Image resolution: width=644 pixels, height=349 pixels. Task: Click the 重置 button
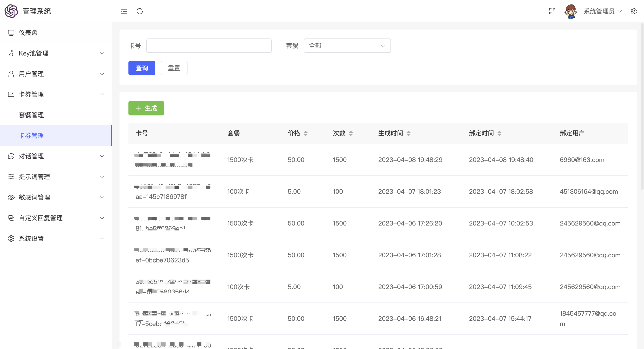click(x=174, y=68)
